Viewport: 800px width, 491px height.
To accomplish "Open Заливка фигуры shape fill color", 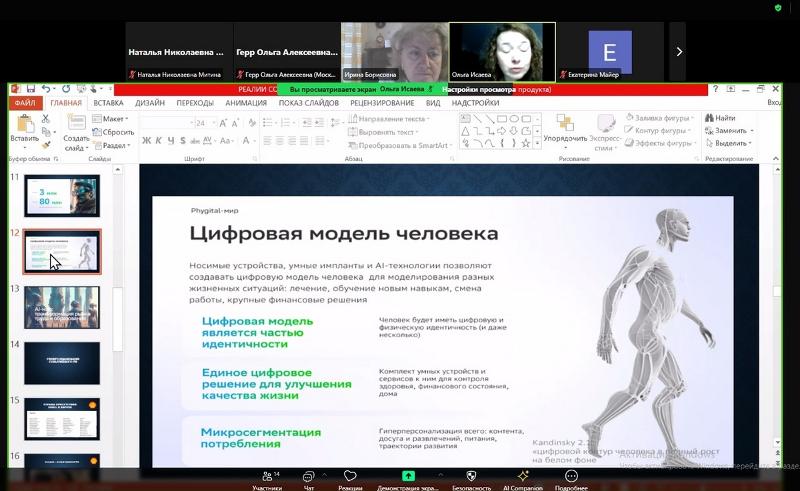I will pyautogui.click(x=661, y=118).
